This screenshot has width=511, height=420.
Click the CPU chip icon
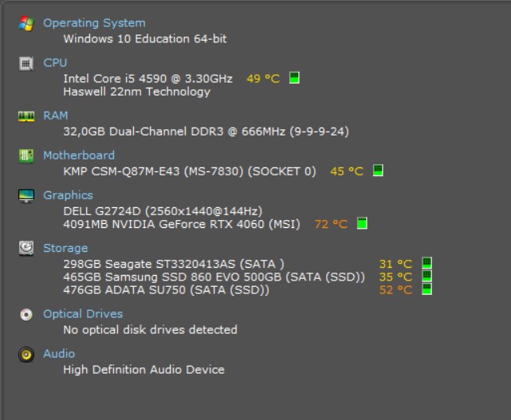pos(26,63)
